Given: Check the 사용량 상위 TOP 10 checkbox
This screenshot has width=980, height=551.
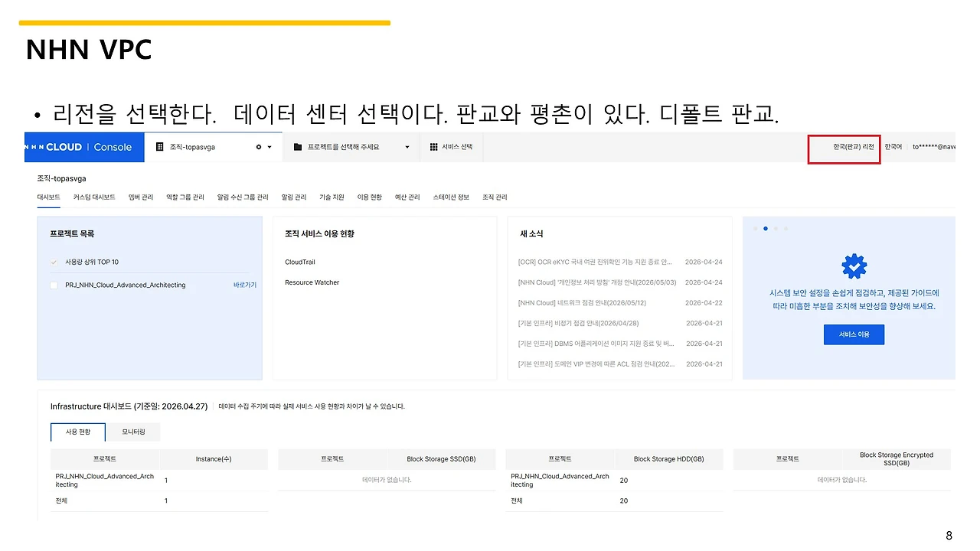Looking at the screenshot, I should [x=54, y=261].
